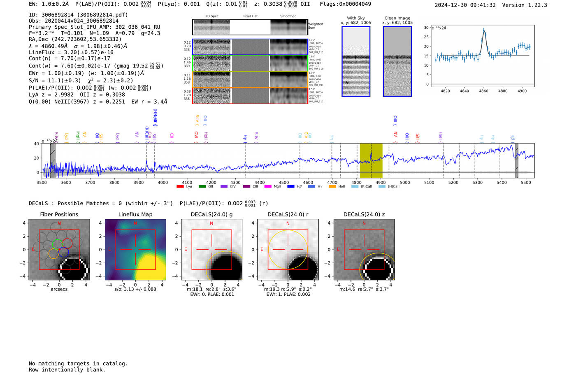The height and width of the screenshot is (392, 576).
Task: Click the gray hatched band near 5460 Å
Action: [517, 161]
